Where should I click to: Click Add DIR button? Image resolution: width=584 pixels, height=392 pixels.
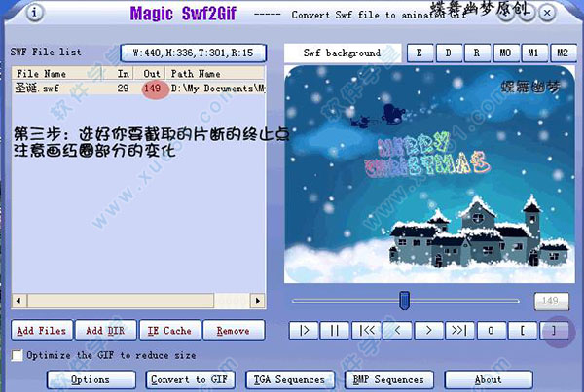click(x=106, y=330)
